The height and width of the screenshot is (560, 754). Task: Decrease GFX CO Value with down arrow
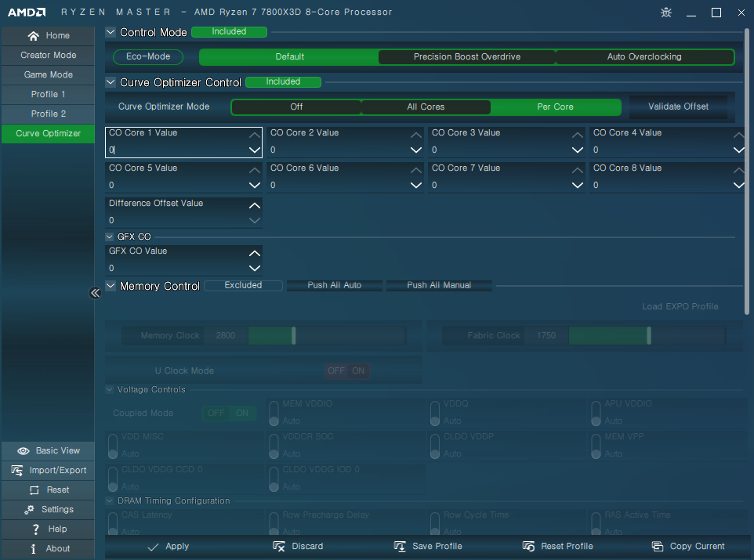[255, 268]
